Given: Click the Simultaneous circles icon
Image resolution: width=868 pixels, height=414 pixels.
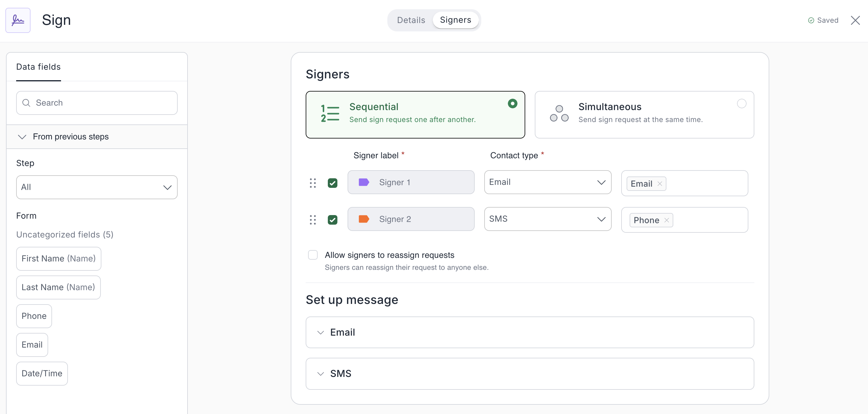Looking at the screenshot, I should coord(559,114).
